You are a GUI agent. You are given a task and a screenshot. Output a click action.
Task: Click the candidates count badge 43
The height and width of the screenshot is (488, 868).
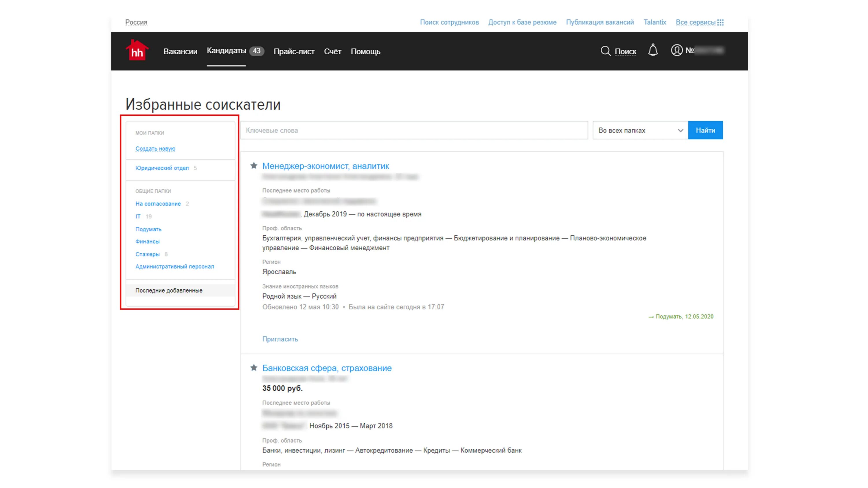[256, 51]
